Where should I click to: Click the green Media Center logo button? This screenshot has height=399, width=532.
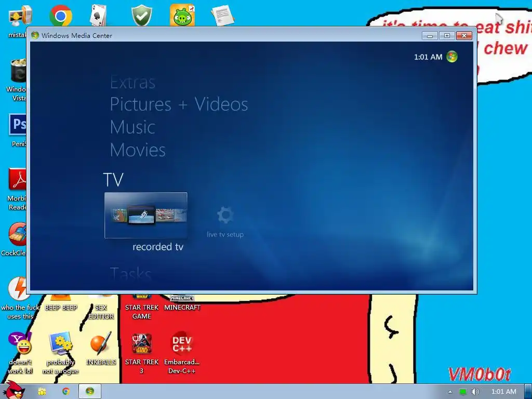tap(452, 57)
